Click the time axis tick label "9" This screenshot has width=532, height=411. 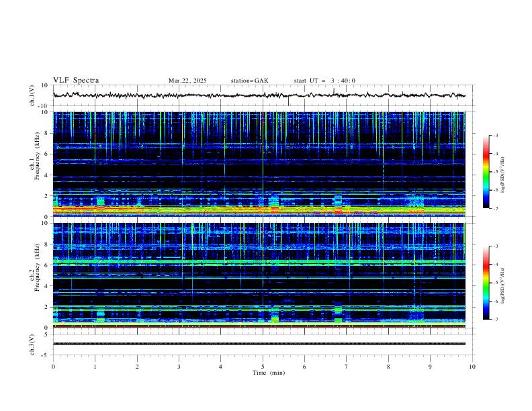[430, 367]
